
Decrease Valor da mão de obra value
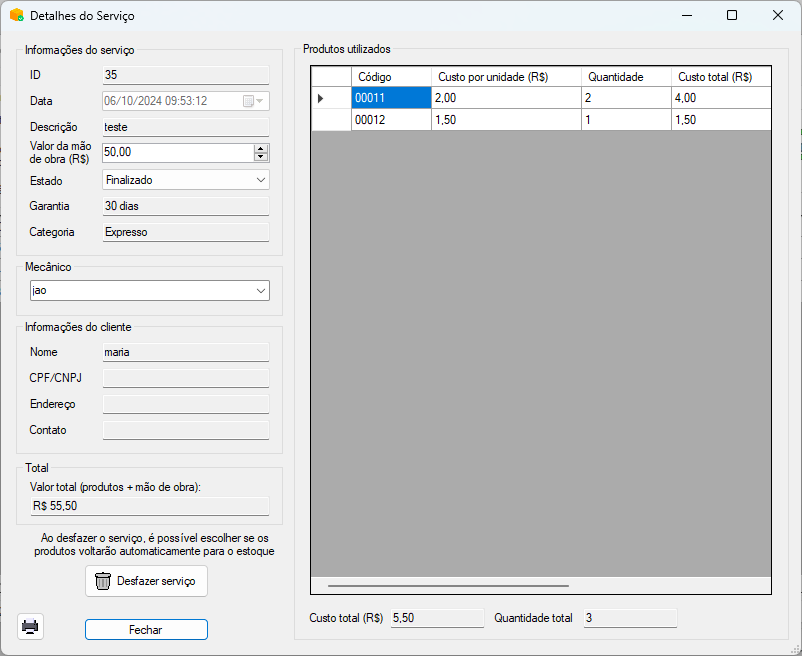(x=261, y=157)
